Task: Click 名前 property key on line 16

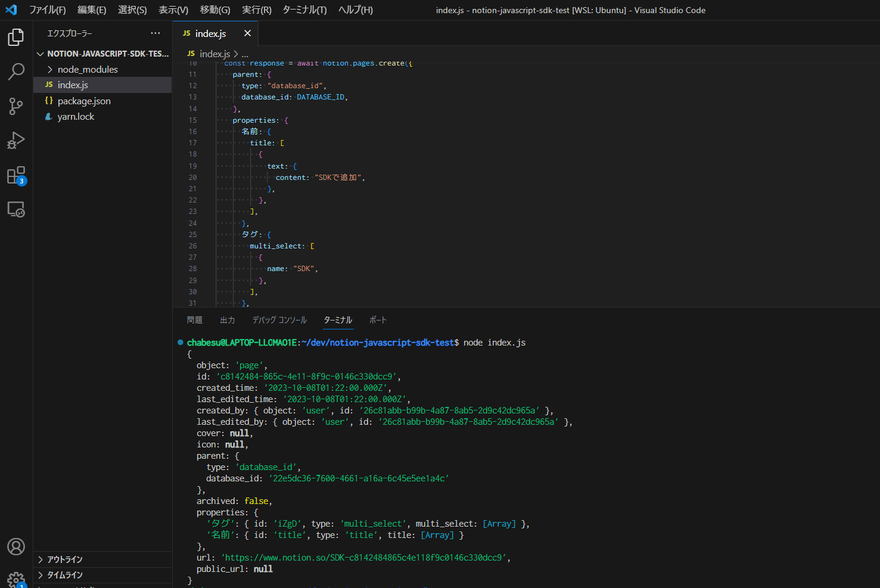Action: click(x=250, y=132)
